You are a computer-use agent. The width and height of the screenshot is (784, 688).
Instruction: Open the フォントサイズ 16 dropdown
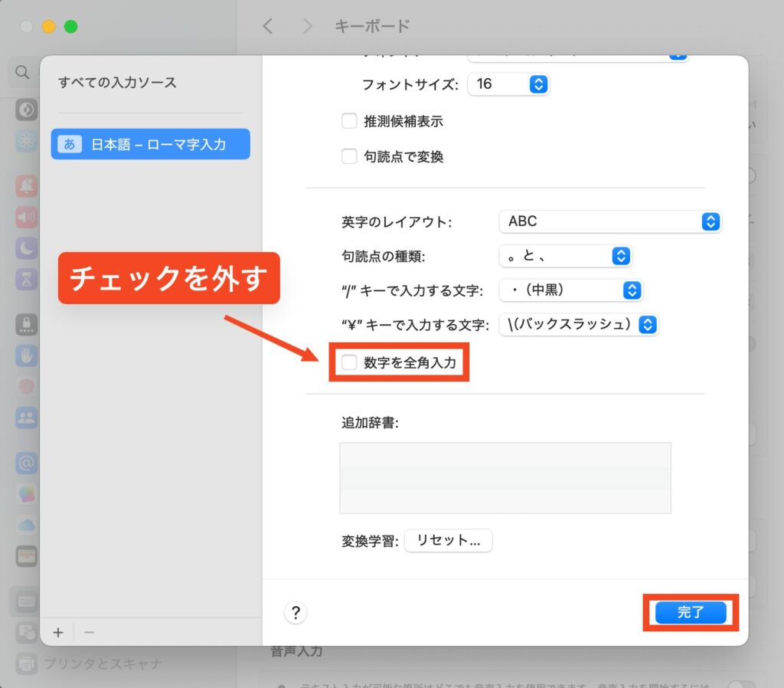click(508, 84)
